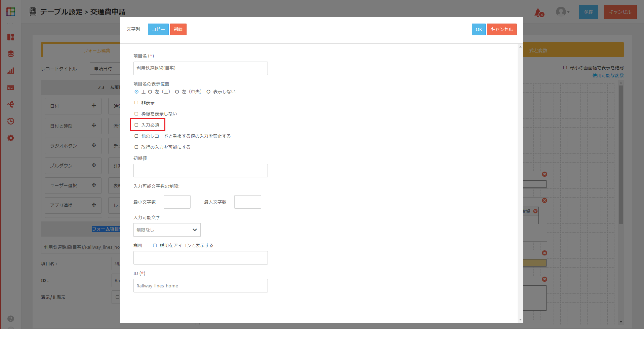Image resolution: width=644 pixels, height=350 pixels.
Task: Click the page header's red キャンセル button
Action: click(x=620, y=12)
